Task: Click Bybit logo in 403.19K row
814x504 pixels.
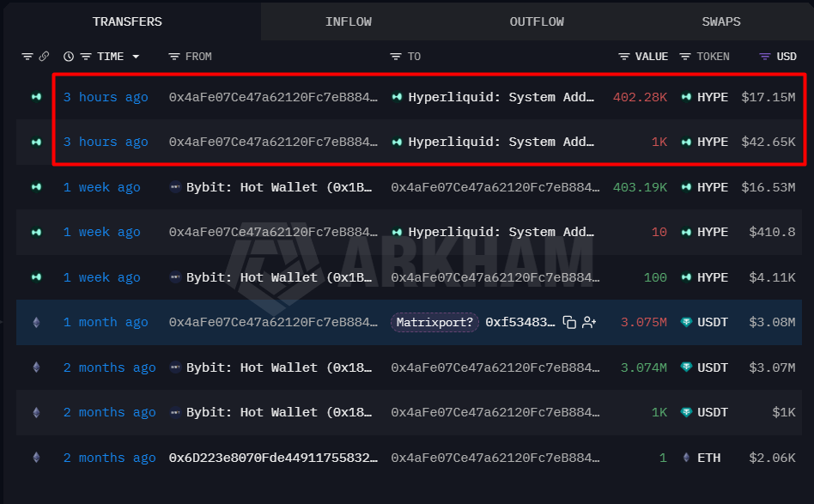Action: 175,187
